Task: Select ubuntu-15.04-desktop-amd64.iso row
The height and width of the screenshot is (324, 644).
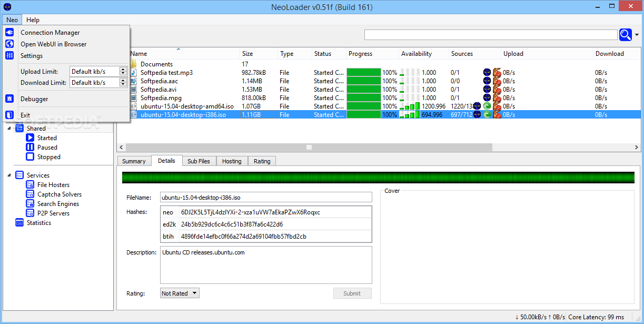Action: pyautogui.click(x=385, y=106)
